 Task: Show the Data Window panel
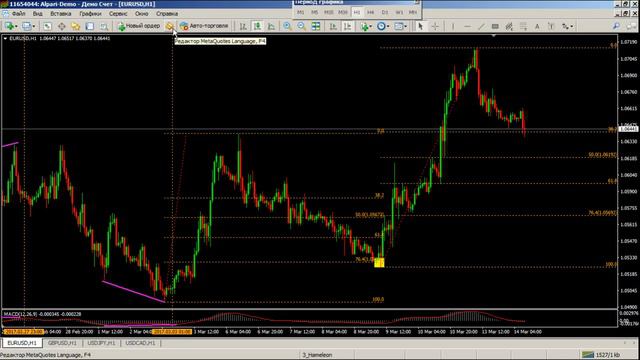(62, 26)
